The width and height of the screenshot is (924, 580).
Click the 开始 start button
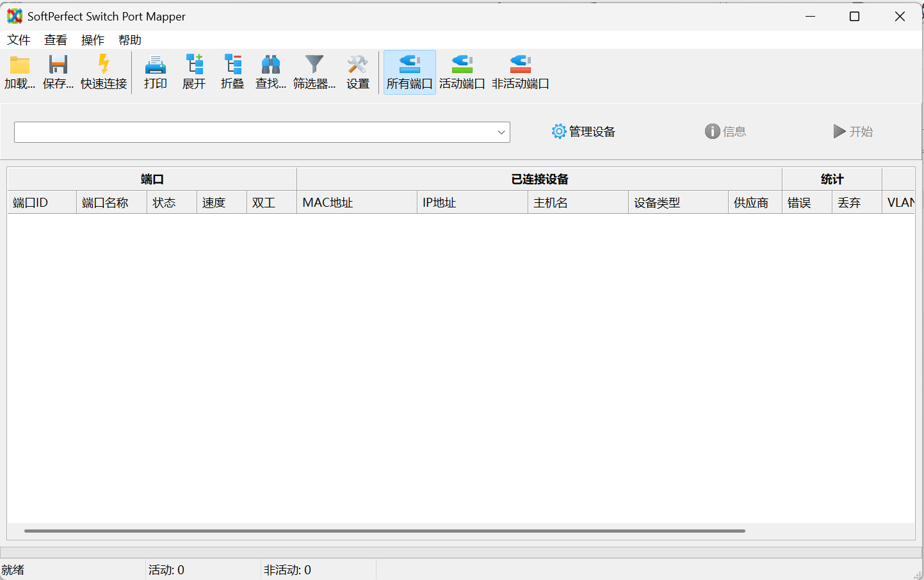(x=853, y=131)
